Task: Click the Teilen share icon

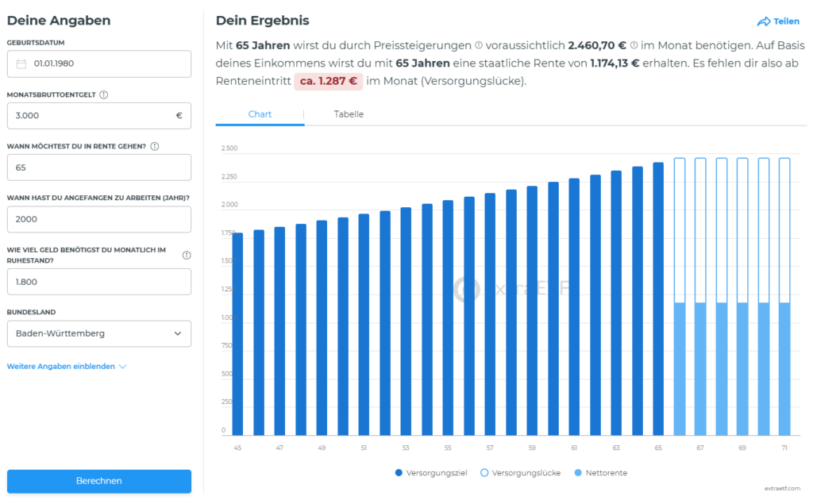Action: click(765, 21)
